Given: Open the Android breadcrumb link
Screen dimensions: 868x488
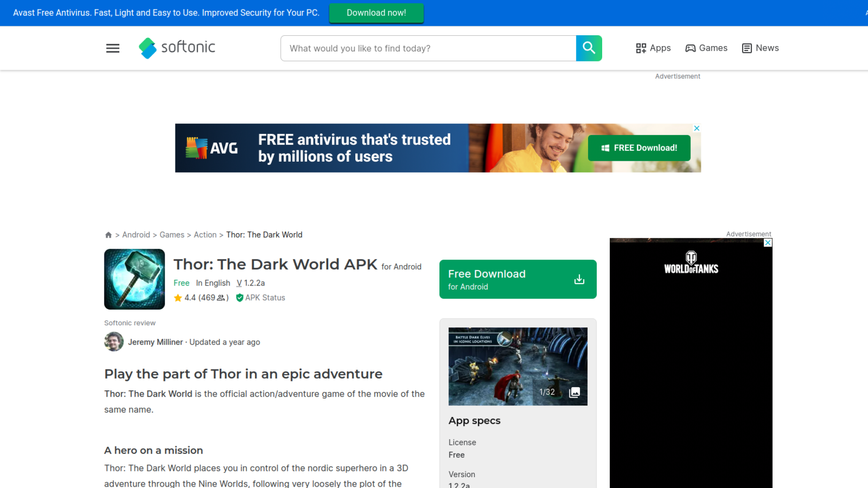Looking at the screenshot, I should (136, 235).
